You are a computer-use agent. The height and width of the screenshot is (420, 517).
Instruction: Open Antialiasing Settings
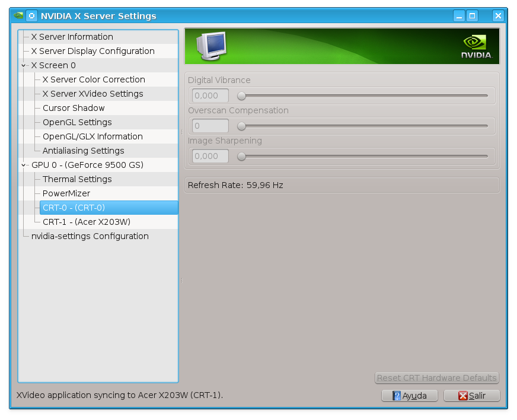coord(84,151)
